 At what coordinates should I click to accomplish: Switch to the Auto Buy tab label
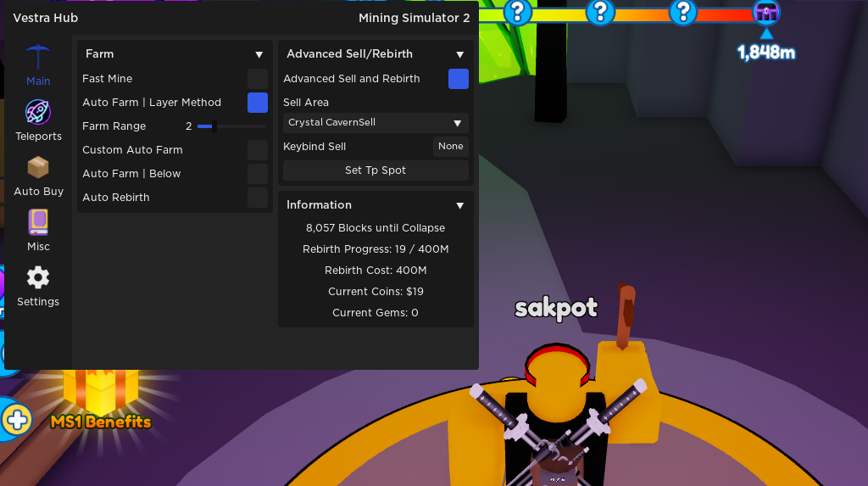[38, 192]
